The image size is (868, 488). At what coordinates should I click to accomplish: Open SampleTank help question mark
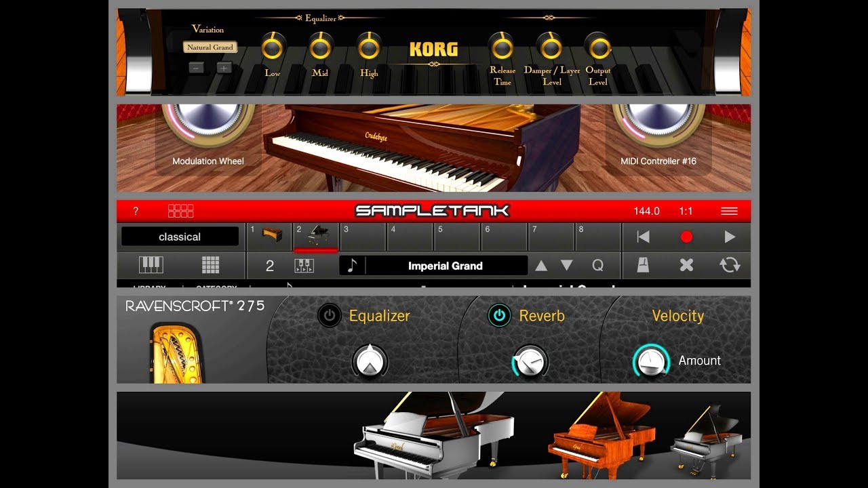tap(136, 211)
